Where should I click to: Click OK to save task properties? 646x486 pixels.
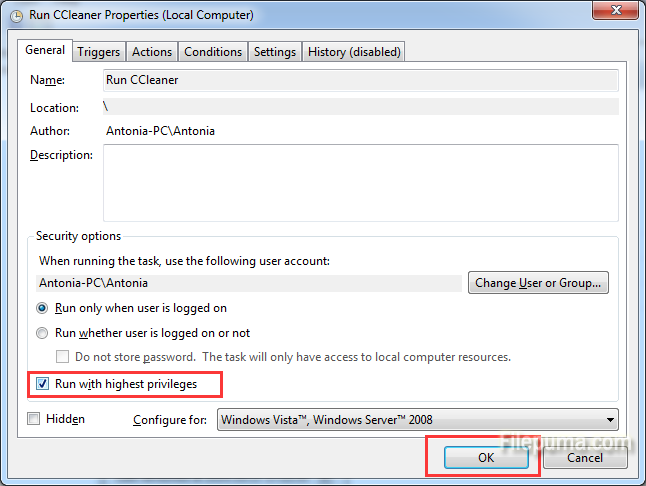[x=486, y=458]
